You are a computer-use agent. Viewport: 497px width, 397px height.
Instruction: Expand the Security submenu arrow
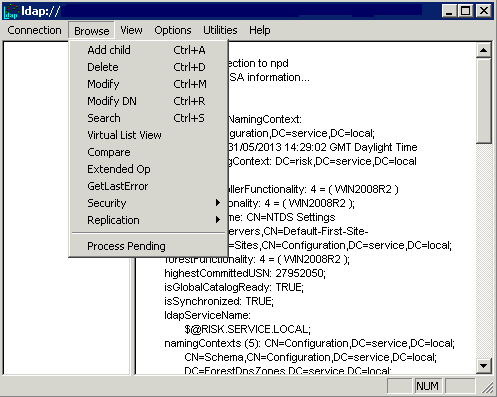(x=218, y=203)
